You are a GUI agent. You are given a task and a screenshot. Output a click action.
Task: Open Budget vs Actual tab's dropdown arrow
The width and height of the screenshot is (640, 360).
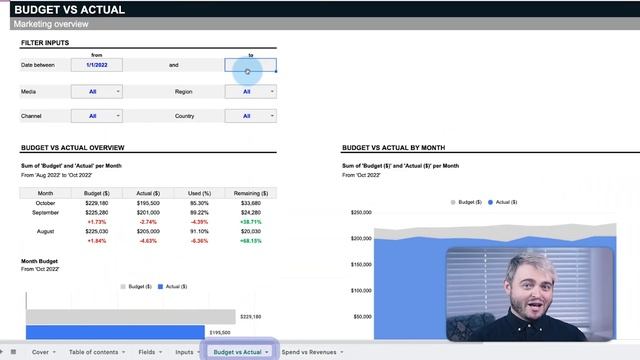tap(267, 352)
